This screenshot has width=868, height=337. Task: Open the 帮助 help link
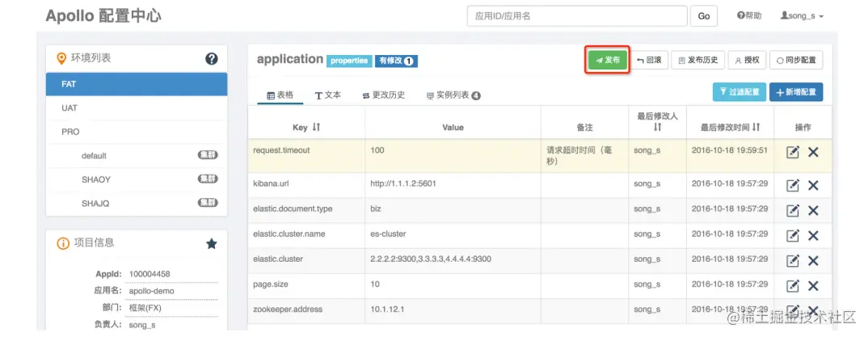749,16
